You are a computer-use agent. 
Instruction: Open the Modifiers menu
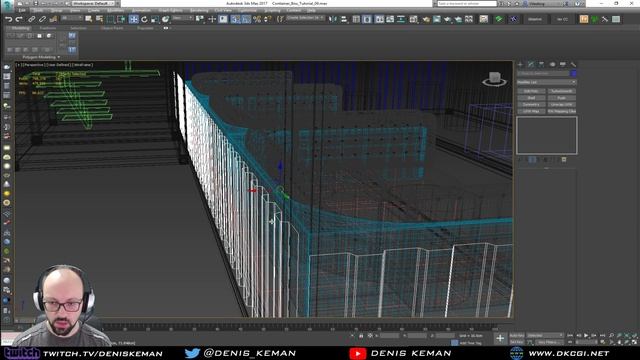click(115, 10)
